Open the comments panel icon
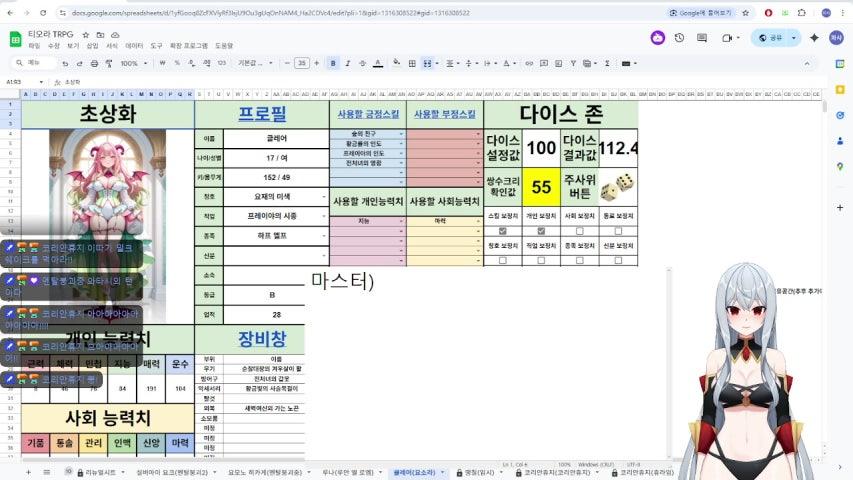 [x=702, y=38]
